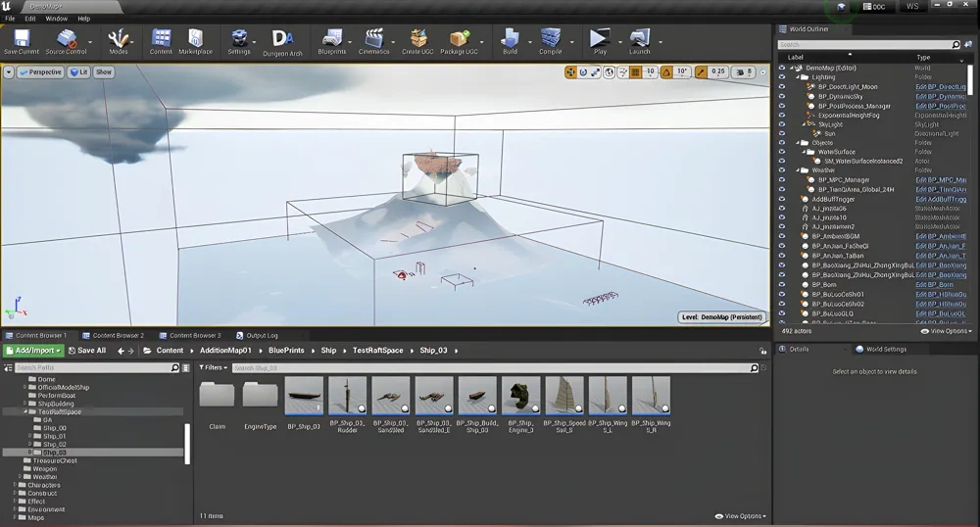980x527 pixels.
Task: Open the Marketplace from the toolbar
Action: pos(195,40)
